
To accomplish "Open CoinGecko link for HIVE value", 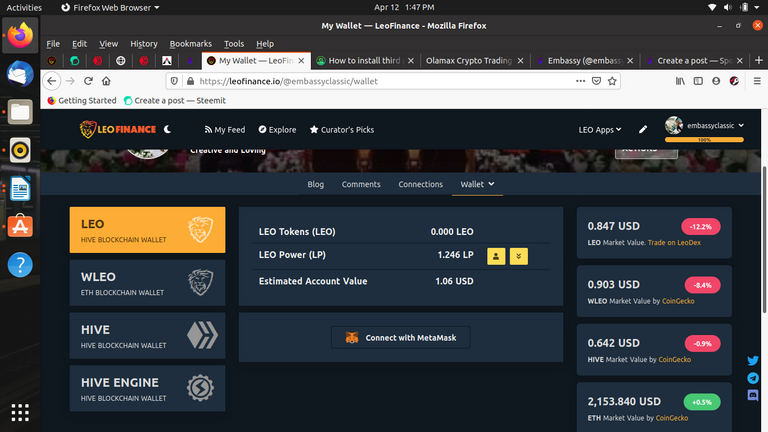I will (674, 359).
